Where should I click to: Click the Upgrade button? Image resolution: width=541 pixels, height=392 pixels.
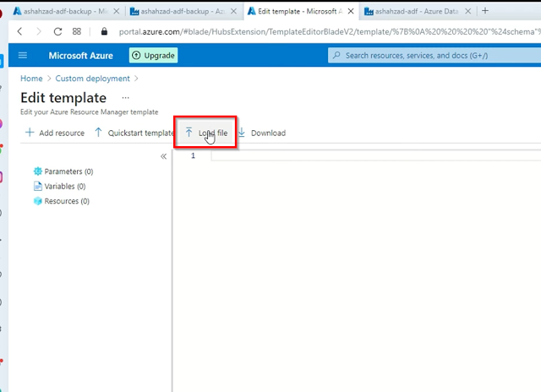[x=154, y=55]
